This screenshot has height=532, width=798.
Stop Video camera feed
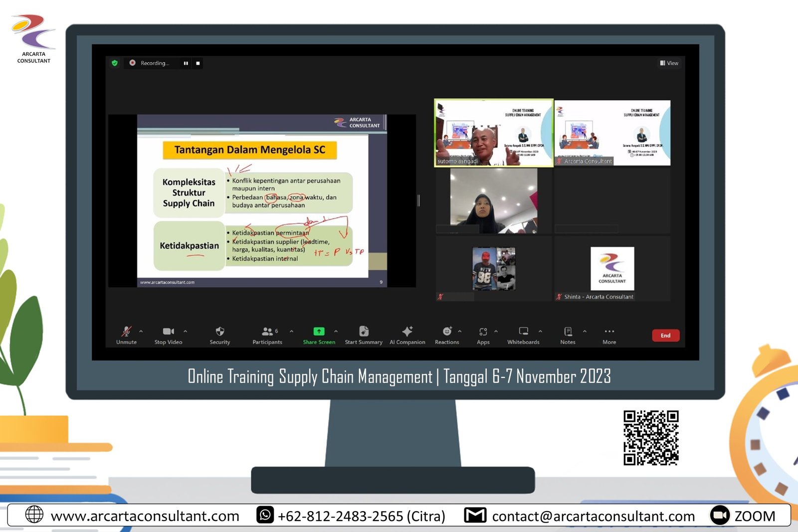(x=168, y=335)
